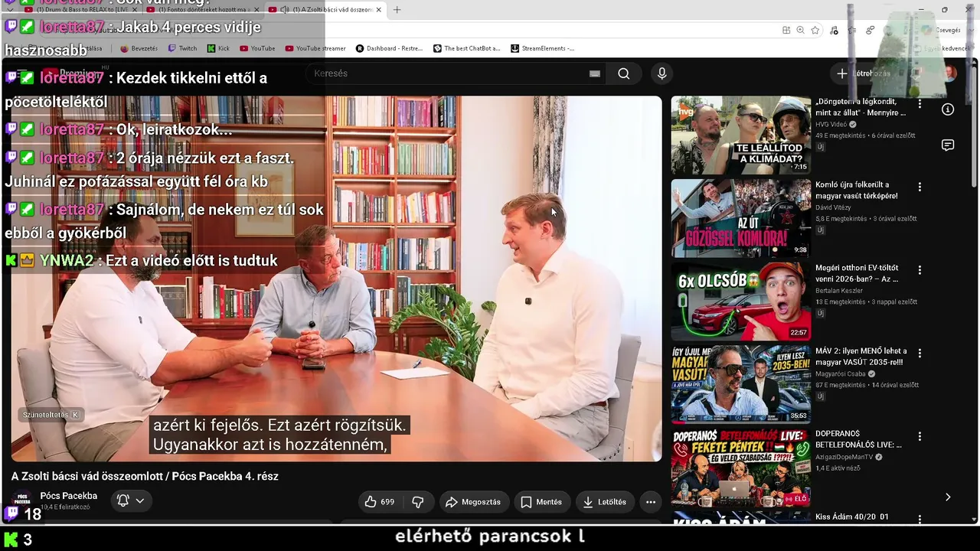Open the YouTube bookmark
This screenshot has height=551, width=980.
[257, 48]
